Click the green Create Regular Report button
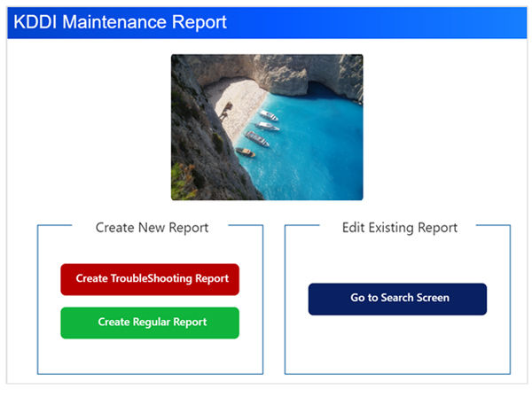This screenshot has width=532, height=397. tap(150, 323)
